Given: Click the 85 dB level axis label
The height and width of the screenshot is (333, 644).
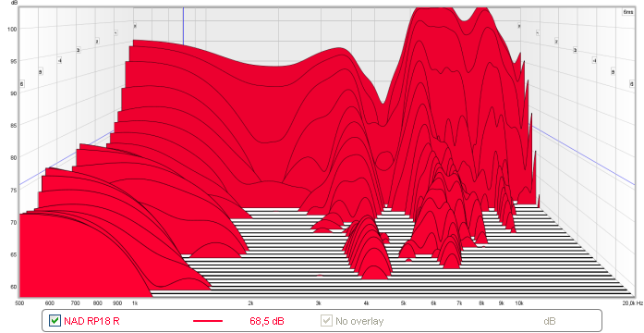Looking at the screenshot, I should click(x=13, y=126).
